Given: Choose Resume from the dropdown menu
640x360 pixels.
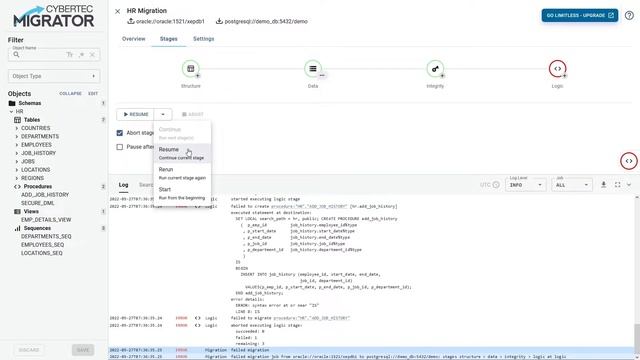Looking at the screenshot, I should [182, 153].
